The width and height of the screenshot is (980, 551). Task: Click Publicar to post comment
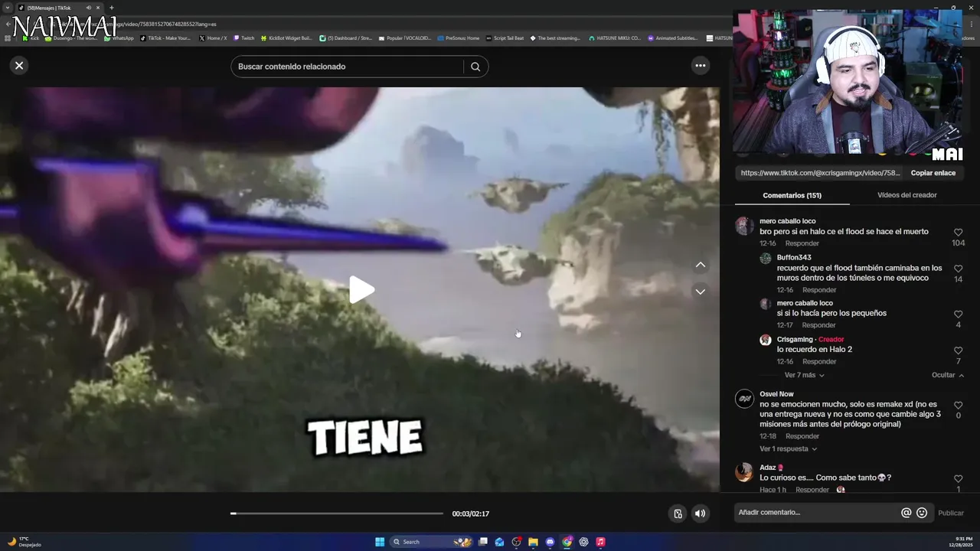click(x=951, y=513)
